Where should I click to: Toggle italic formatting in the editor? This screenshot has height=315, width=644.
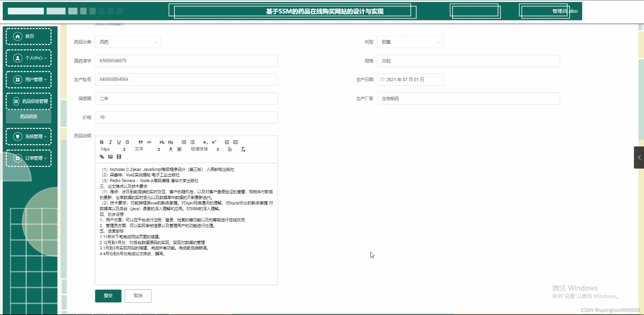(x=110, y=142)
